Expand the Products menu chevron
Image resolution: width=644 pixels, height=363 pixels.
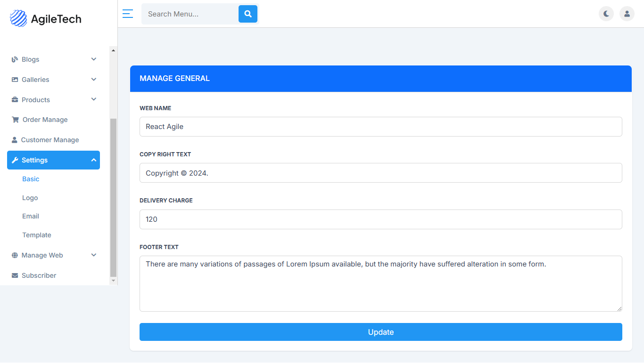click(x=94, y=99)
